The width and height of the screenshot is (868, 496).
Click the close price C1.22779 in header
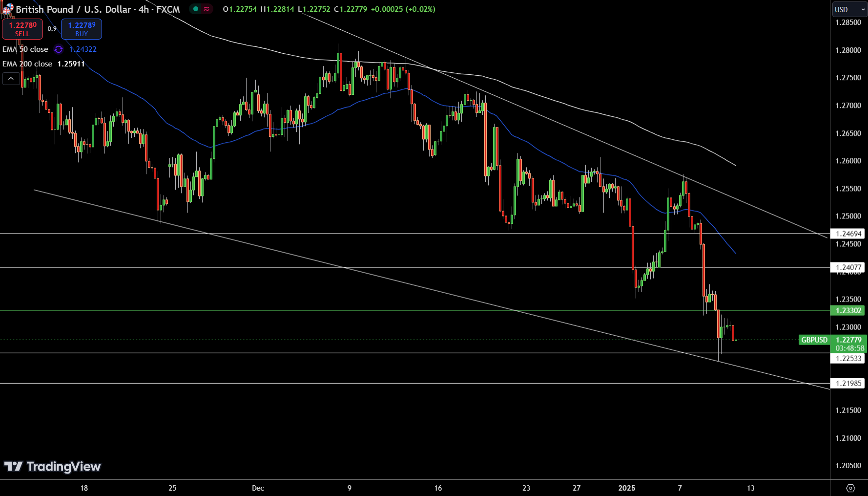click(x=351, y=9)
